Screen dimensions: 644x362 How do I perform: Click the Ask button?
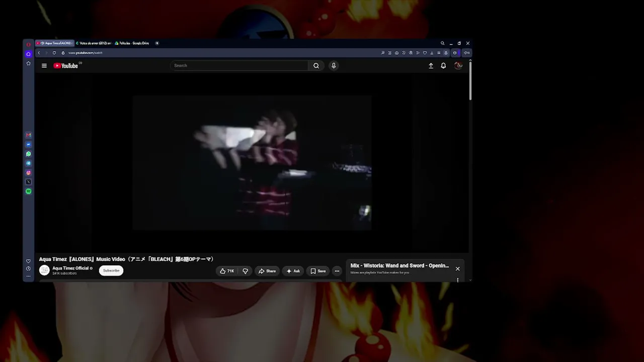pyautogui.click(x=293, y=271)
